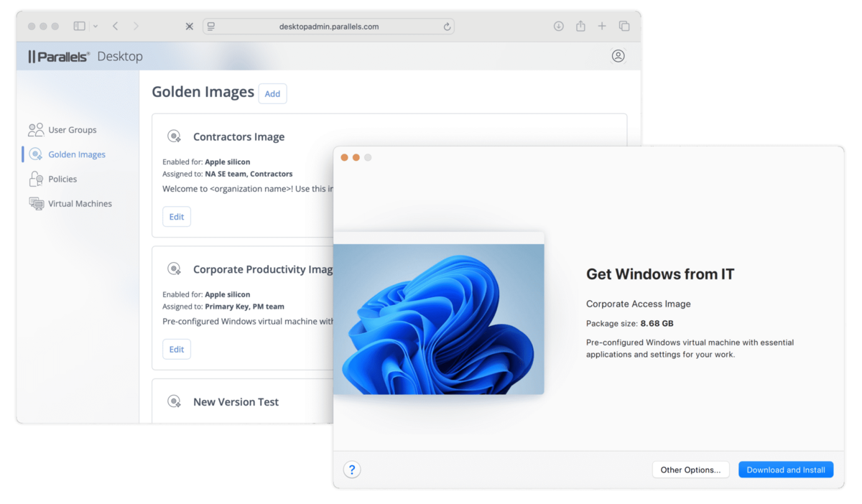Click the Primary Key, PM team assignment text
The height and width of the screenshot is (504, 862).
pos(245,307)
